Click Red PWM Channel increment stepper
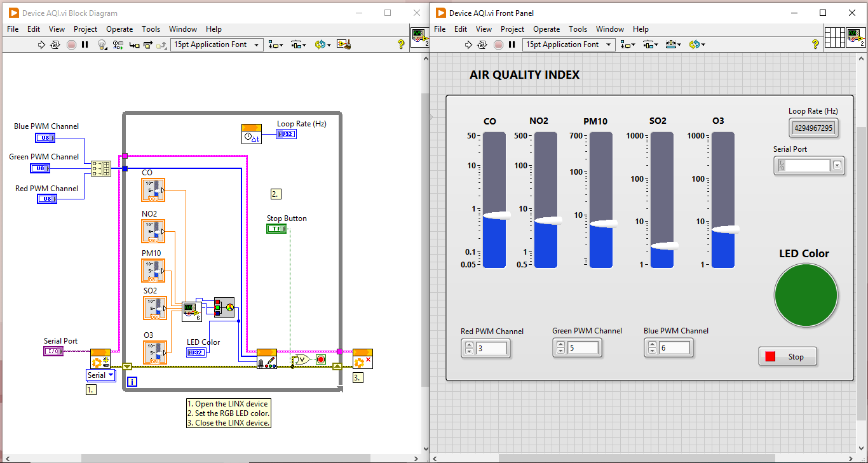The image size is (868, 463). point(469,345)
